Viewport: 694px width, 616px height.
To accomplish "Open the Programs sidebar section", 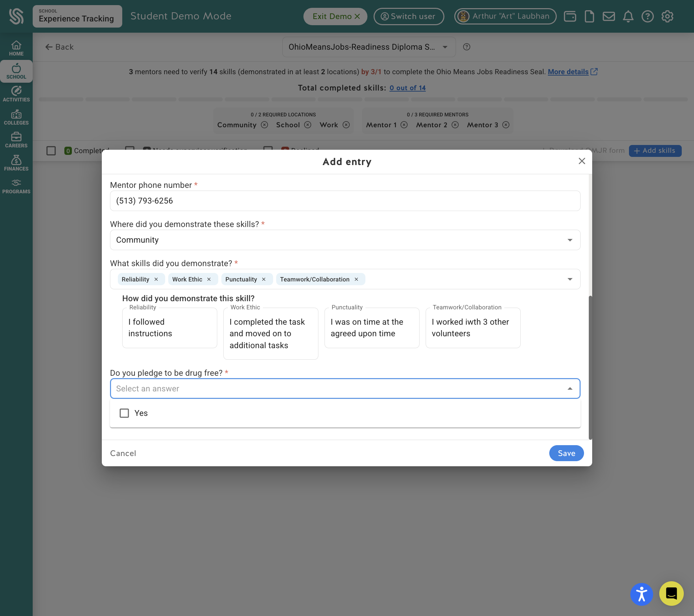I will coord(16,186).
